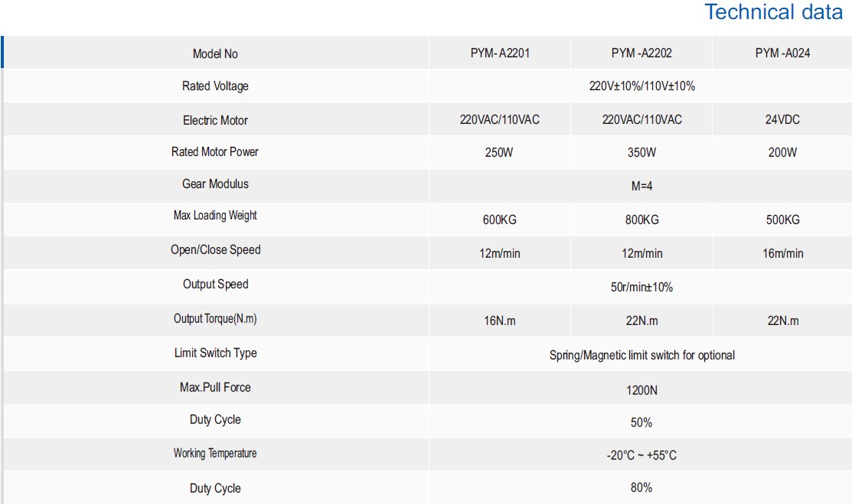Click the Technical data heading

[x=773, y=12]
